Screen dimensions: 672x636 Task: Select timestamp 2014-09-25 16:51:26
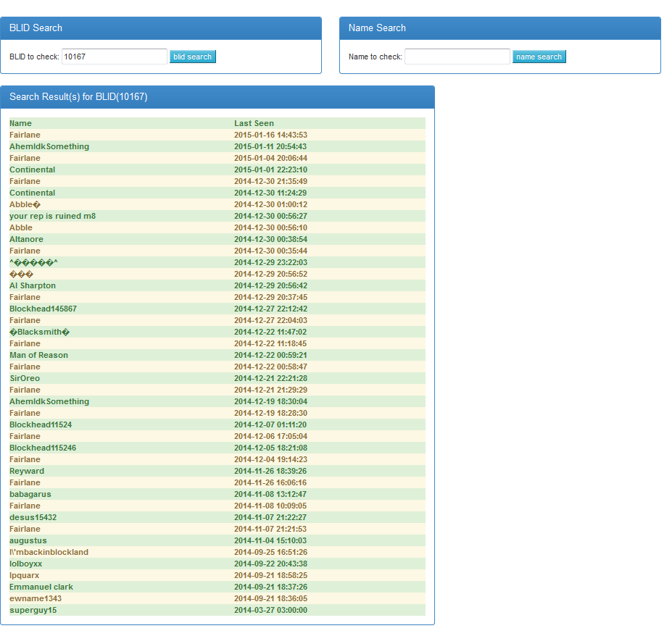click(270, 552)
